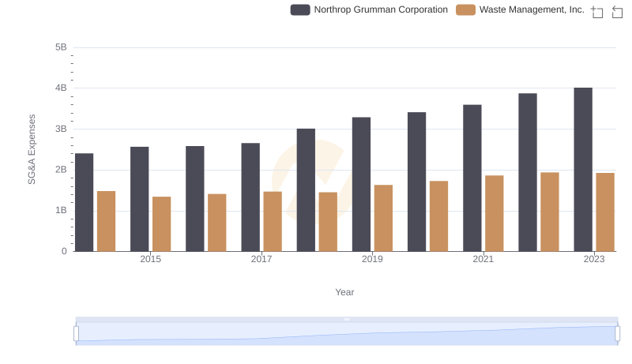632x364 pixels.
Task: Select Waste Management bar for 2016
Action: [217, 223]
